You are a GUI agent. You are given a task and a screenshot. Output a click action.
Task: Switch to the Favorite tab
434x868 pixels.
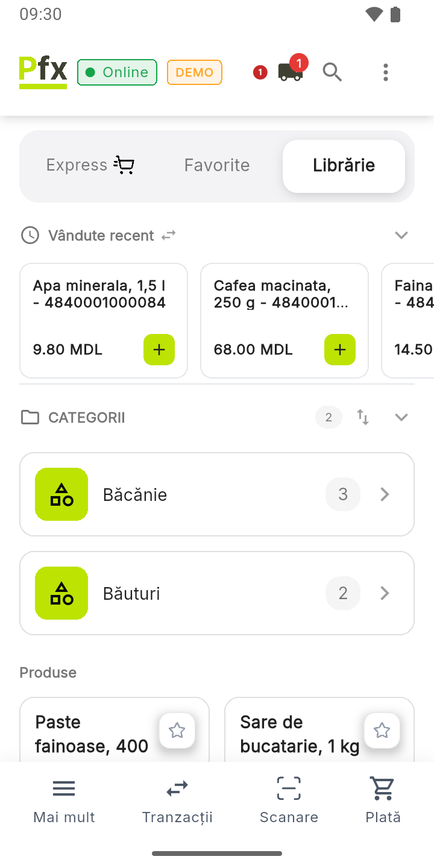pos(217,165)
